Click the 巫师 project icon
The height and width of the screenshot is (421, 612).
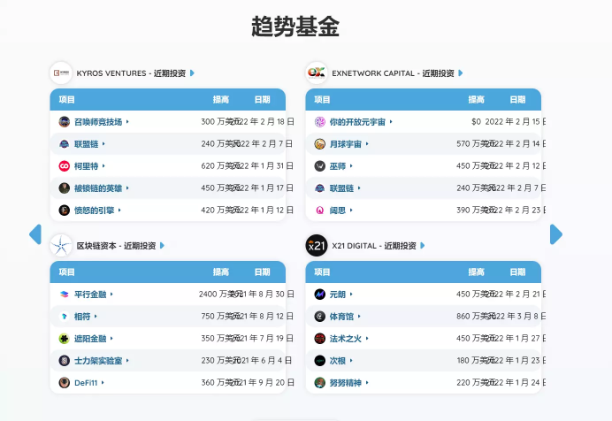point(320,166)
